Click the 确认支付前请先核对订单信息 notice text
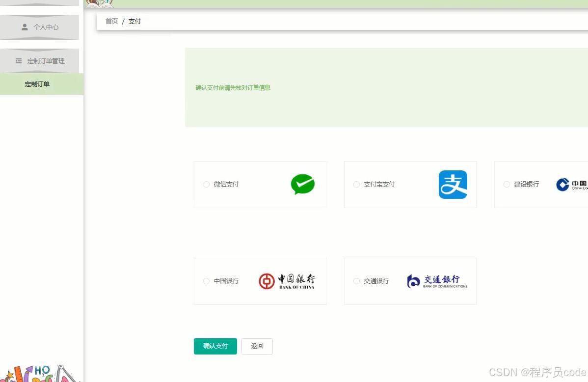Image resolution: width=588 pixels, height=382 pixels. tap(233, 88)
